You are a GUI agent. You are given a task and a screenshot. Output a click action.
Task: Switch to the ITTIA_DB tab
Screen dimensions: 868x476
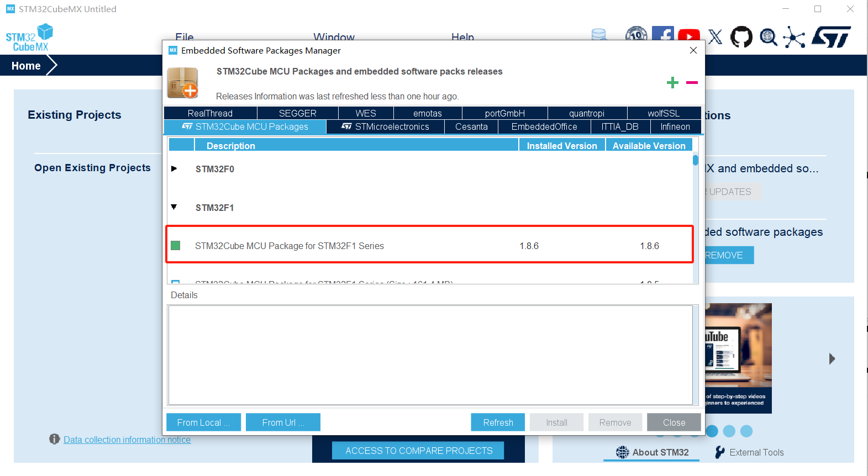point(620,127)
